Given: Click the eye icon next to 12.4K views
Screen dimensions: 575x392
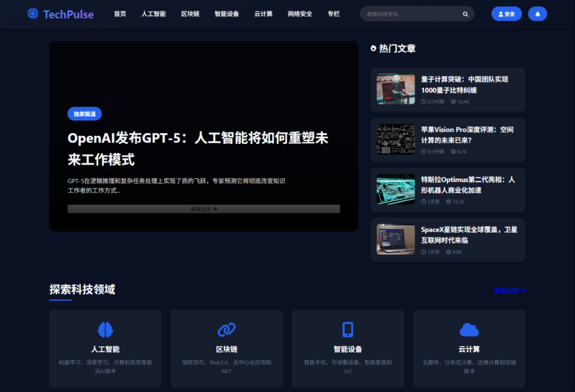Looking at the screenshot, I should [x=453, y=102].
